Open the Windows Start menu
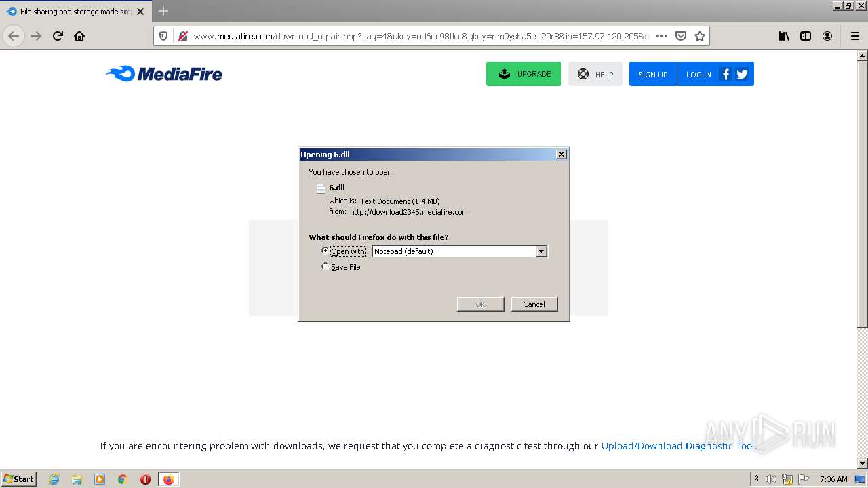Screen dimensions: 868x488 pos(19,479)
